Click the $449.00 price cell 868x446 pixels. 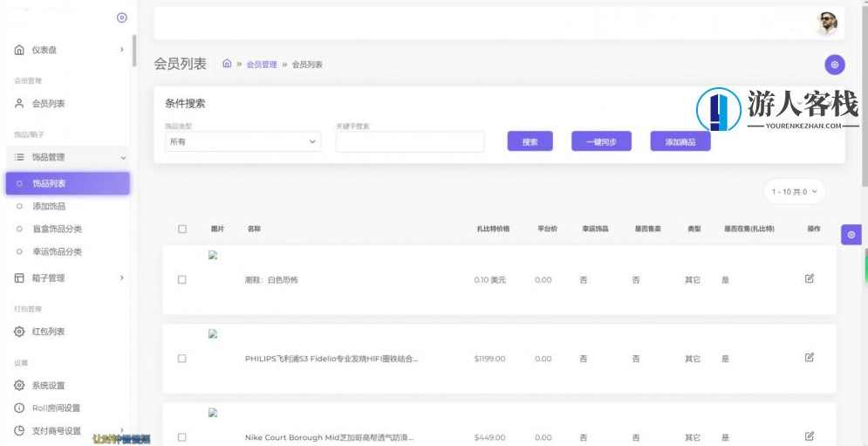(490, 437)
